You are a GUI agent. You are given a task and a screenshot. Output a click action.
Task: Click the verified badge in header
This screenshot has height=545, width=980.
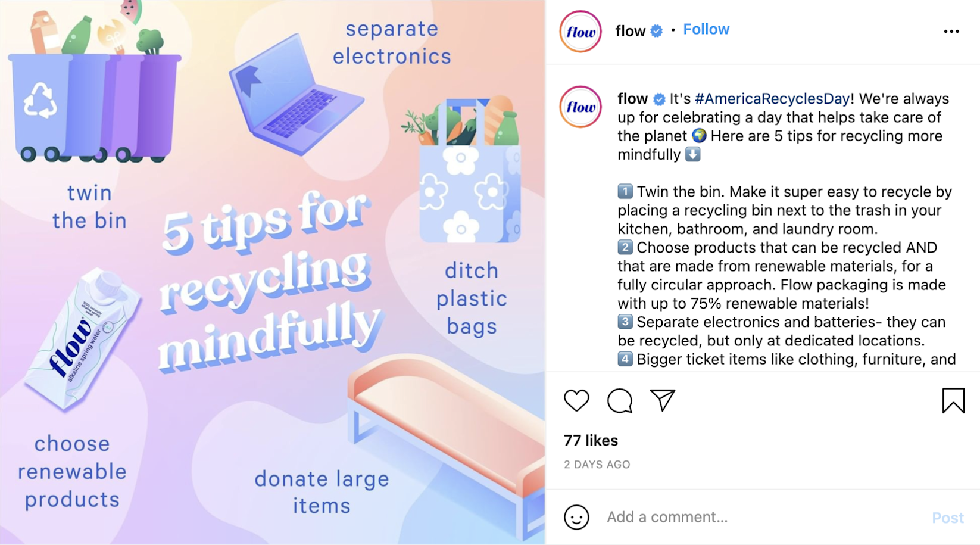657,31
